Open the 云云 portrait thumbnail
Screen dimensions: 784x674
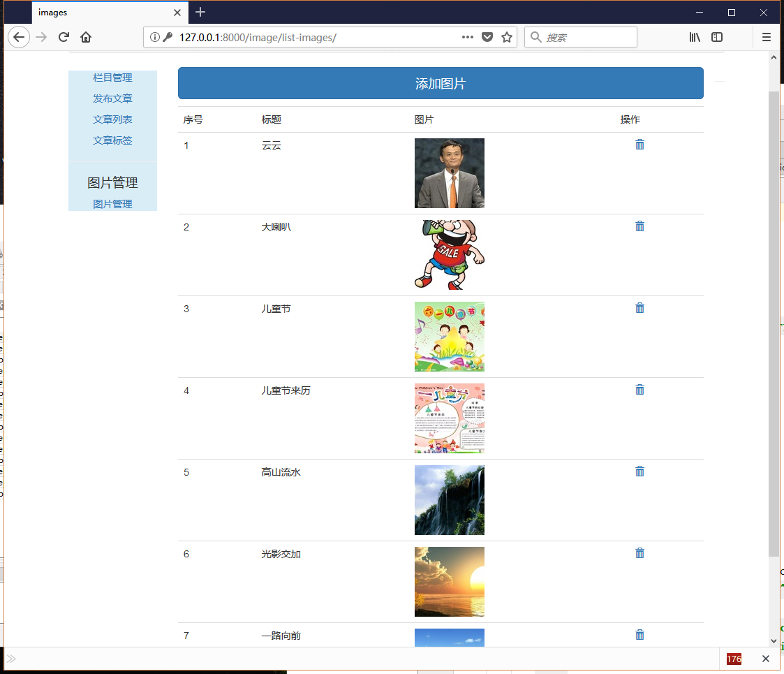click(449, 173)
